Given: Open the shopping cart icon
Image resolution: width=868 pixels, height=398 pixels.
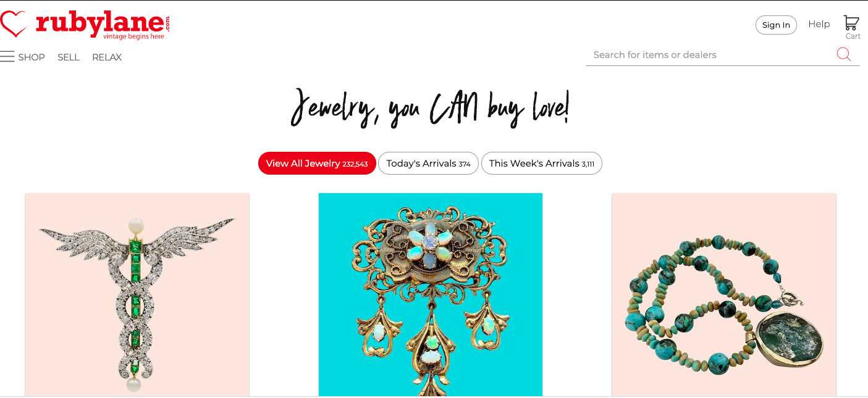Looking at the screenshot, I should [x=851, y=23].
